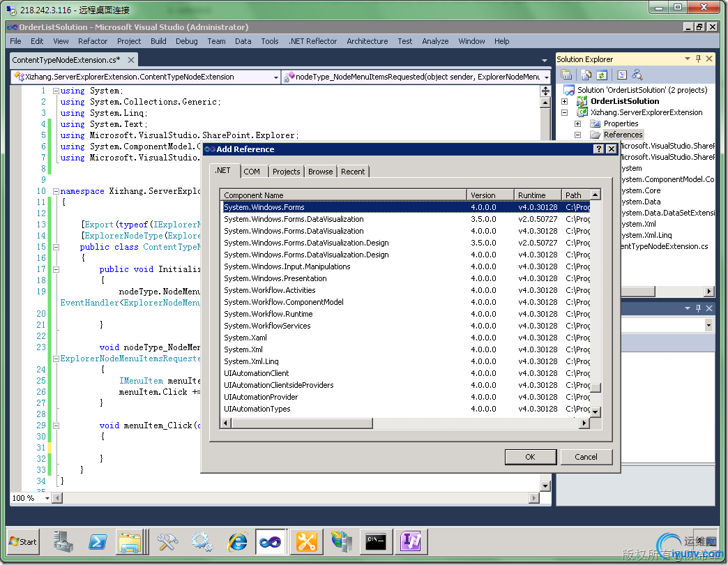Screen dimensions: 728x565
Task: Select System.Xml.Linq in the component list
Action: click(x=251, y=361)
